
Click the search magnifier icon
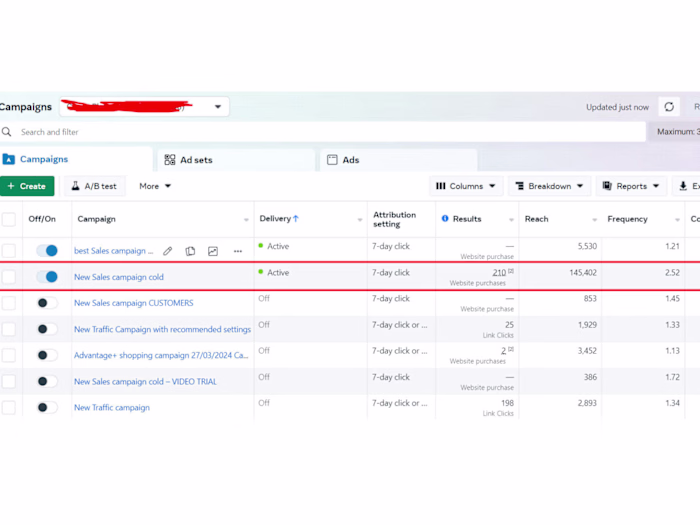coord(7,132)
